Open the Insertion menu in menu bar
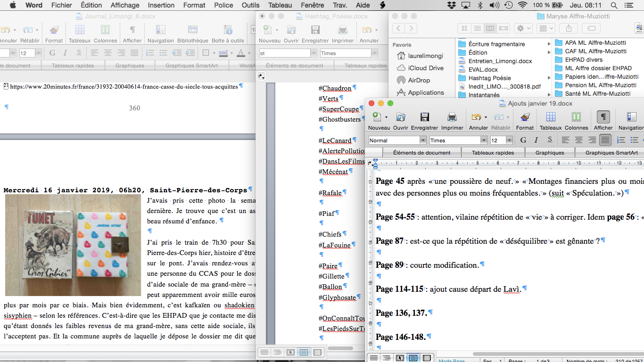Screen dimensions: 644x362 coord(161,5)
